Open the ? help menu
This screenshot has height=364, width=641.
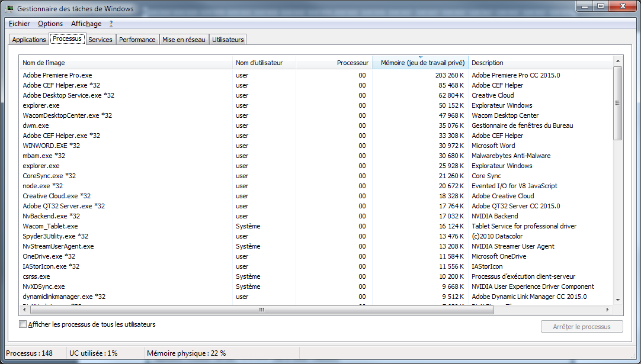[111, 24]
